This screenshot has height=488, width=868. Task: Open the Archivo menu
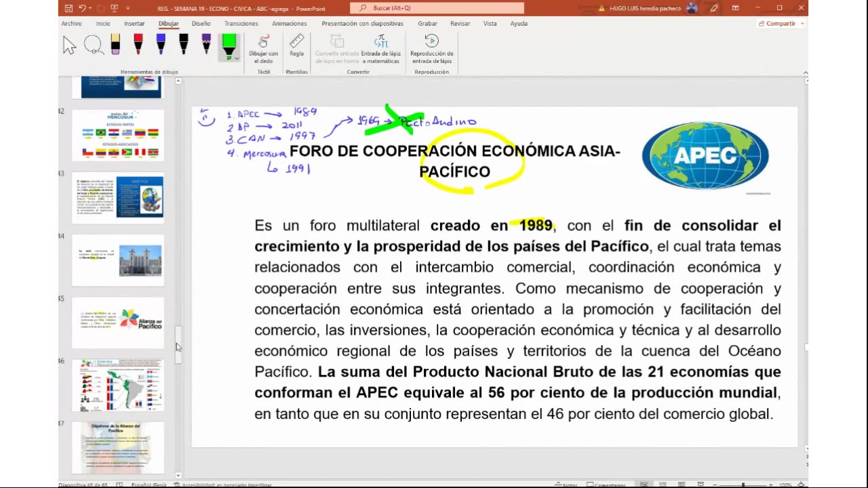click(71, 23)
